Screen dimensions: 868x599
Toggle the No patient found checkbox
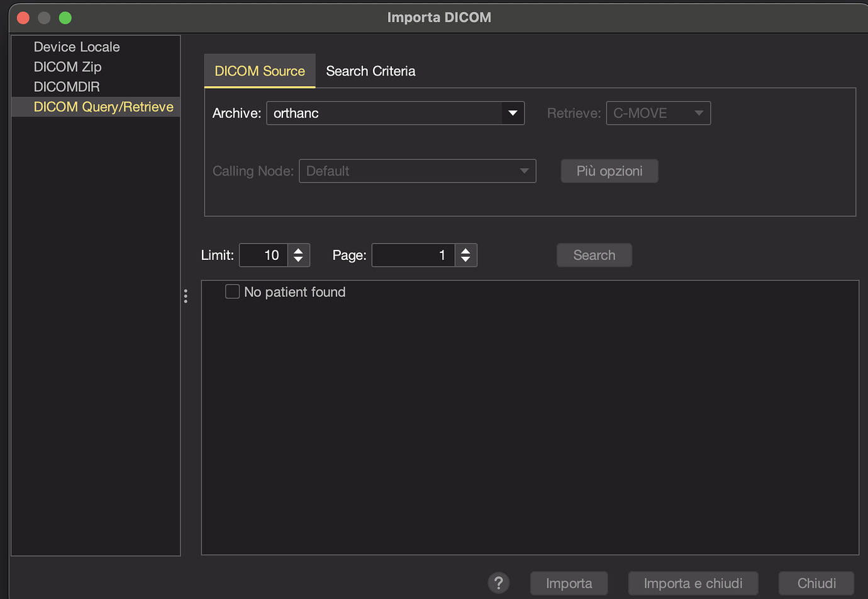click(232, 291)
